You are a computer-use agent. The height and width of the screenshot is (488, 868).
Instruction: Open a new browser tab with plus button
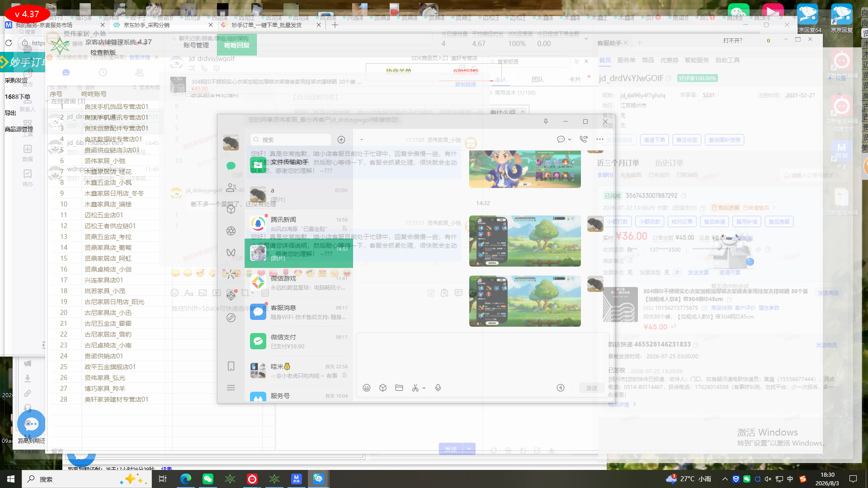(x=335, y=25)
